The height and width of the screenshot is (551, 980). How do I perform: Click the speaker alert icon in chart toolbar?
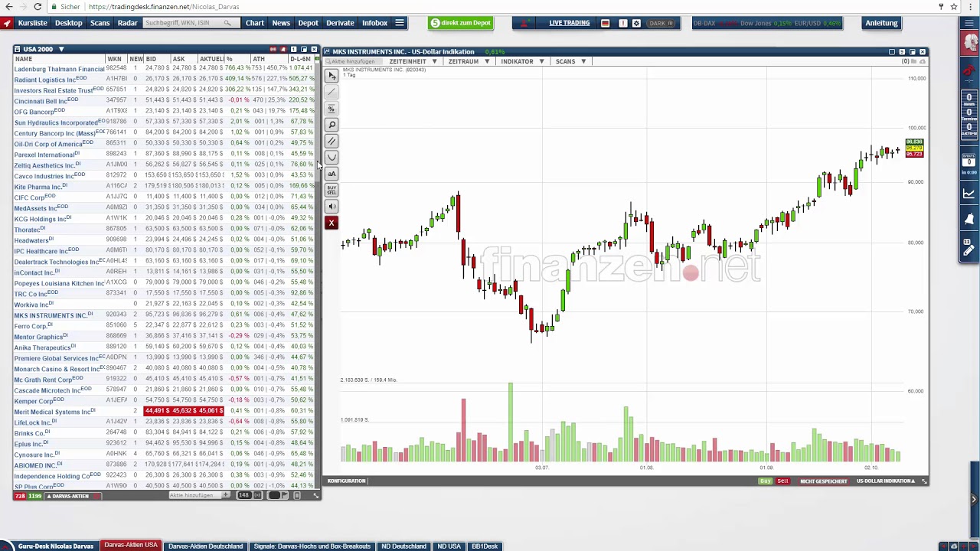pos(332,207)
